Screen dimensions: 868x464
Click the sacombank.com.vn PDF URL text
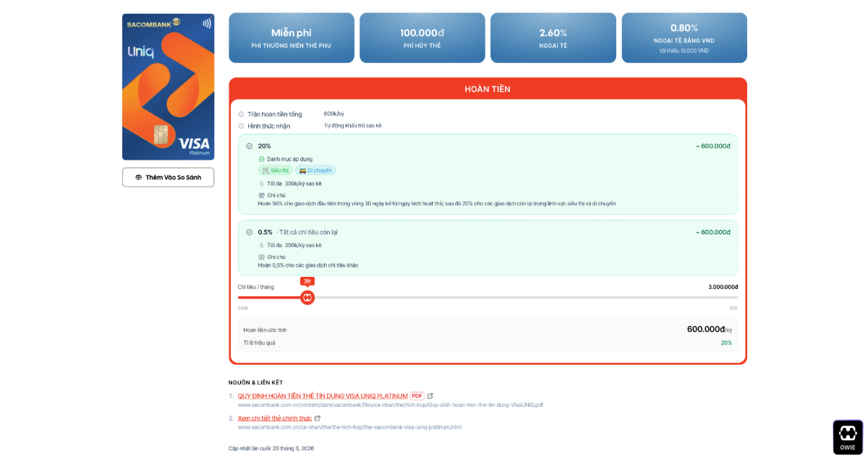coord(391,405)
